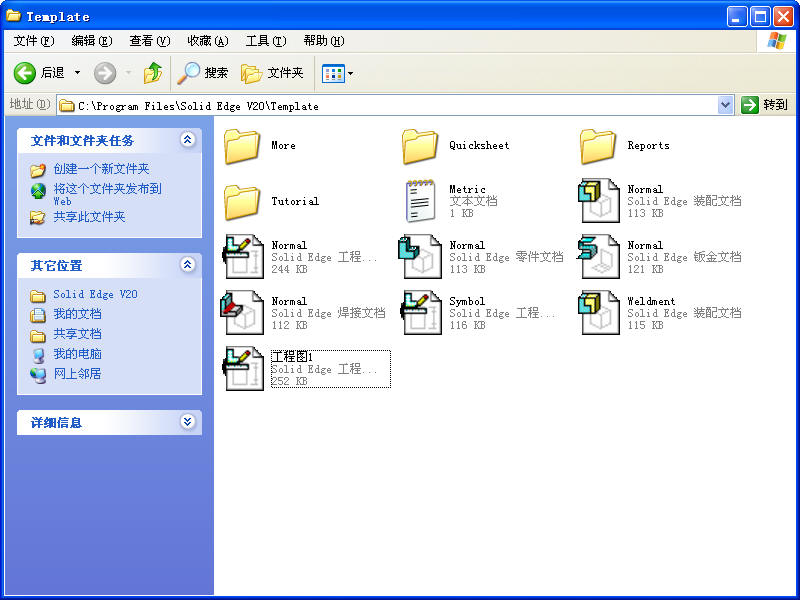Viewport: 800px width, 600px height.
Task: Click the 'Tutorial' folder name text
Action: tap(295, 202)
